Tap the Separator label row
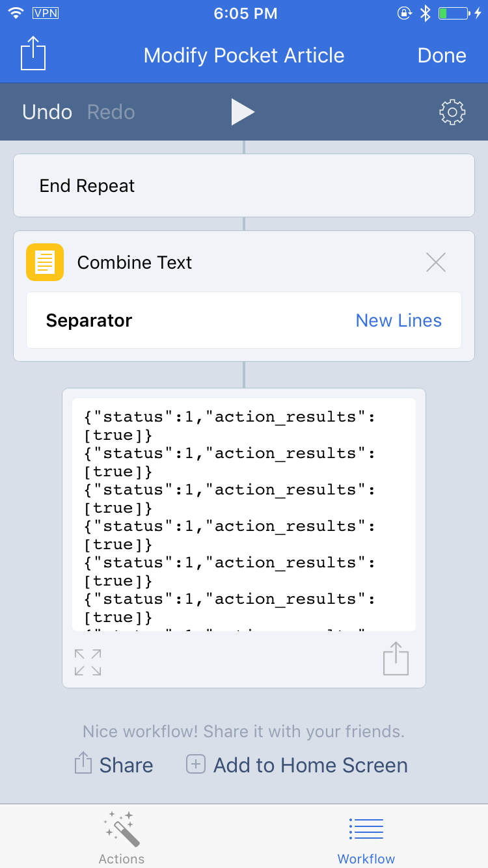488x868 pixels. click(x=89, y=320)
